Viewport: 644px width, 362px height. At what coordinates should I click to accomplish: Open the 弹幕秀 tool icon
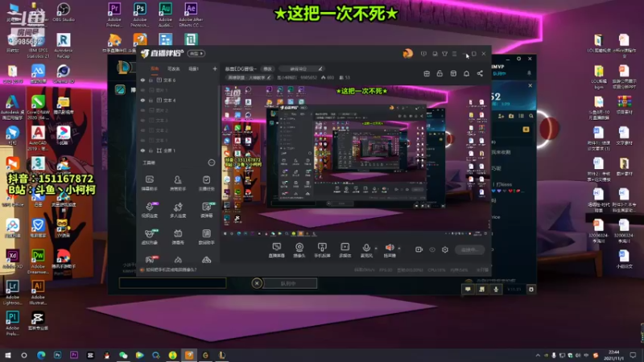pyautogui.click(x=178, y=237)
